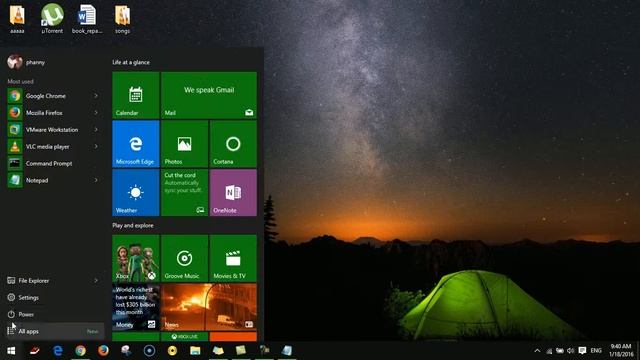Open the OneNote tile
Screen dimensions: 640x360
point(233,193)
